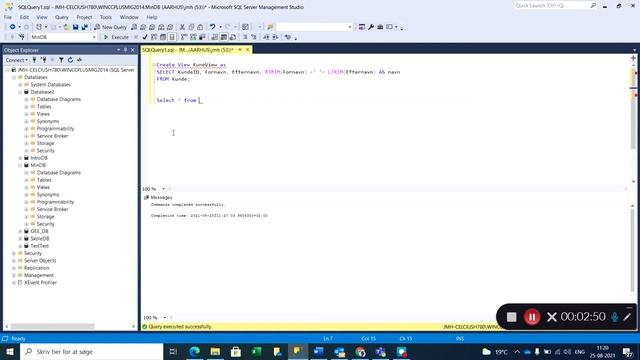Click the Open File folder icon
This screenshot has height=360, width=640.
pyautogui.click(x=66, y=27)
